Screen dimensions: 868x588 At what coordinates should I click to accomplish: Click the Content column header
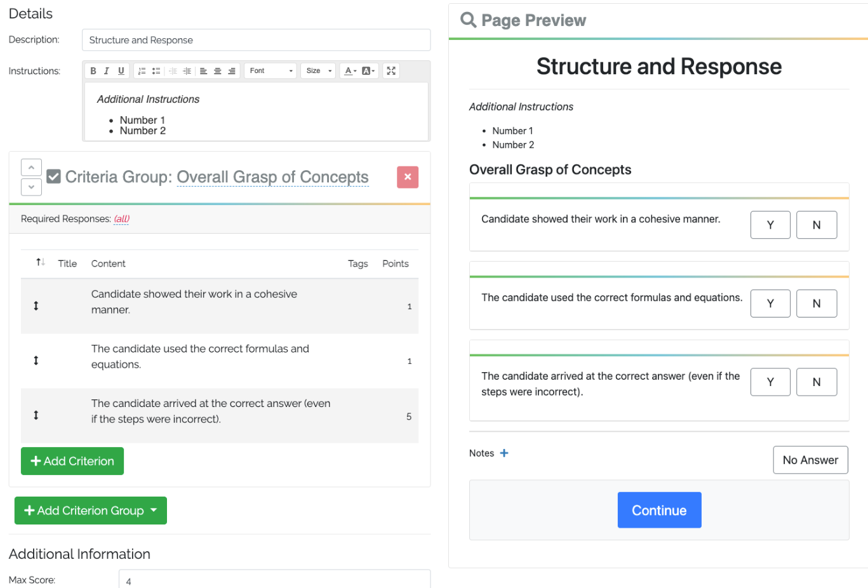pos(109,264)
